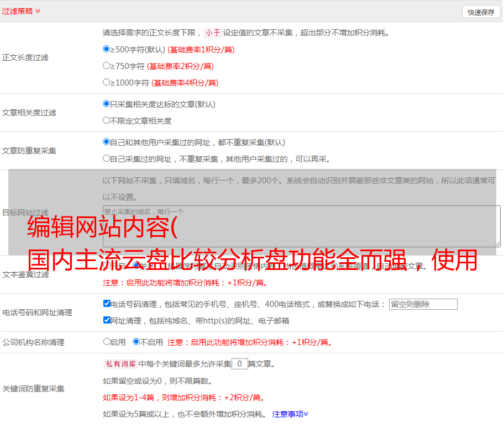Collapse the 过滤策略 section chevron

pyautogui.click(x=38, y=11)
